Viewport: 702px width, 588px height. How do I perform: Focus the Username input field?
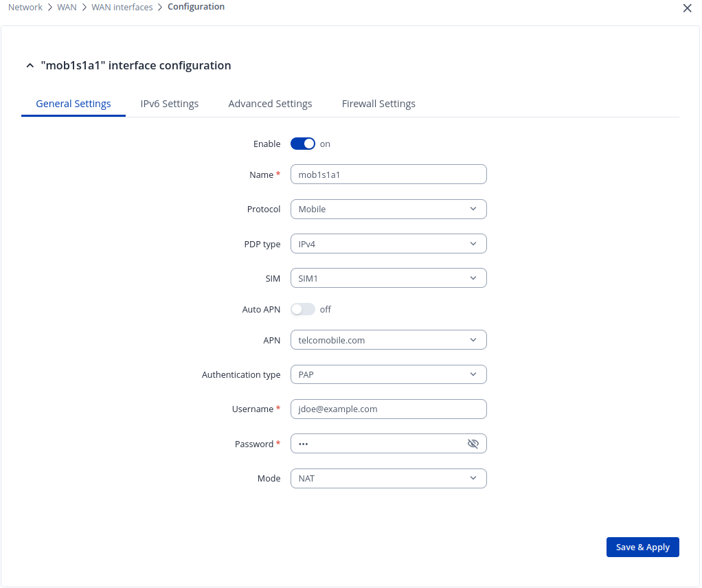point(388,409)
